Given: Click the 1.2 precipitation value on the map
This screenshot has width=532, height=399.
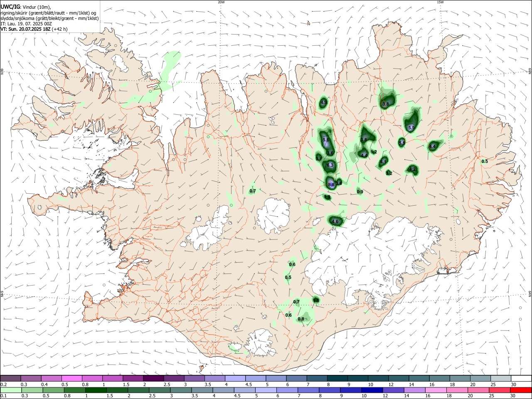Looking at the screenshot, I should tap(374, 152).
